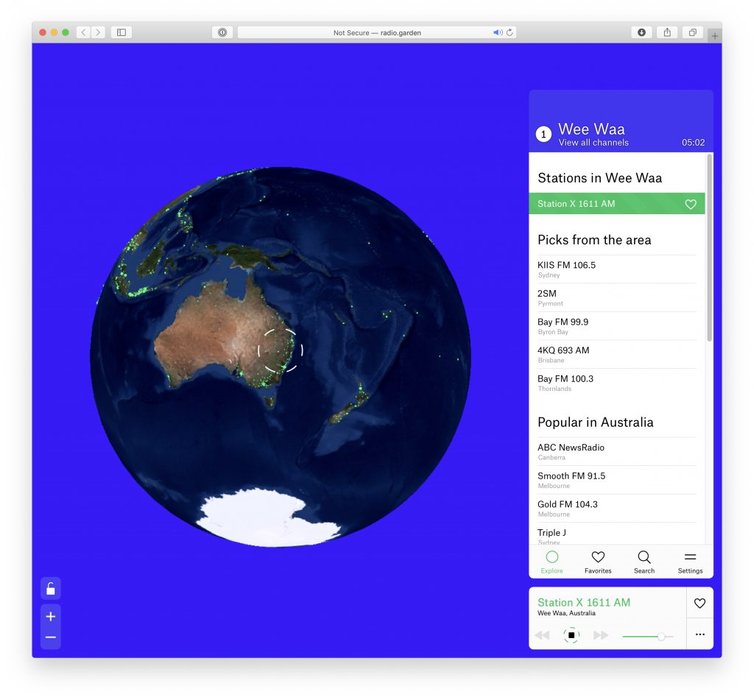Play 4KQ 693 AM Brisbane
754x700 pixels.
617,354
